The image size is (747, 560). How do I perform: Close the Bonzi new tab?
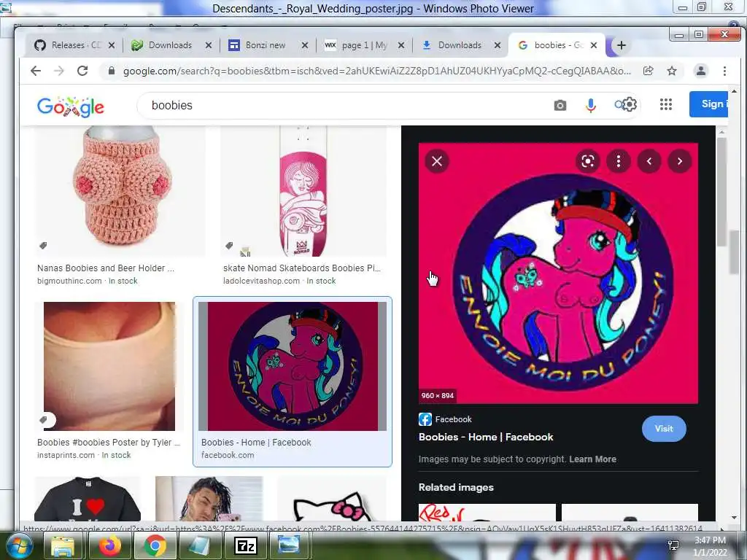tap(305, 45)
